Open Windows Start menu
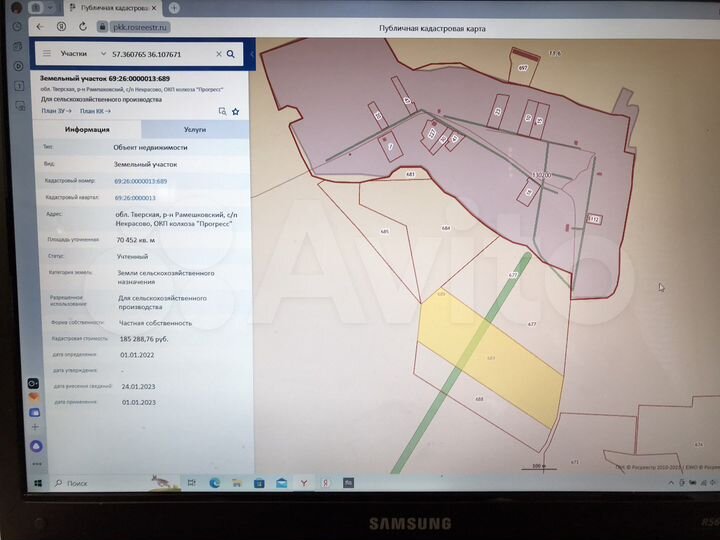The image size is (720, 540). coord(38,483)
